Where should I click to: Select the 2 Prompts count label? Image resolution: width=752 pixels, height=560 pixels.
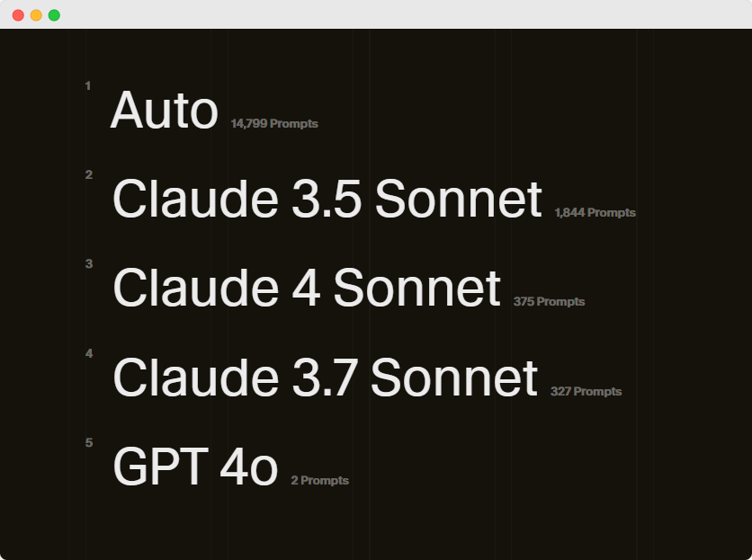319,481
